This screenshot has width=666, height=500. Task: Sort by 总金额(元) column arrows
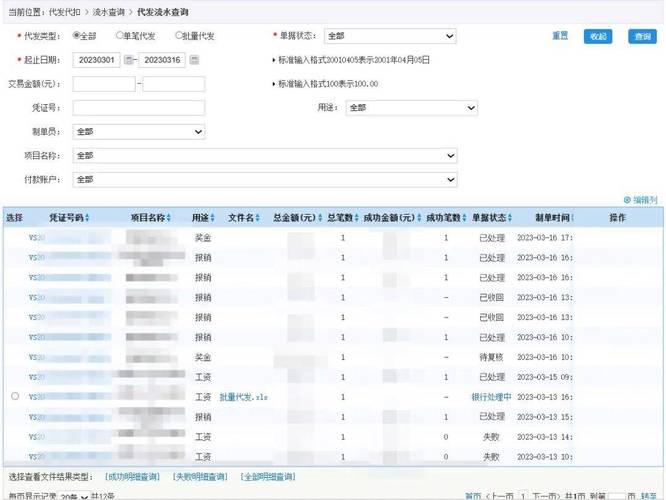click(x=319, y=218)
